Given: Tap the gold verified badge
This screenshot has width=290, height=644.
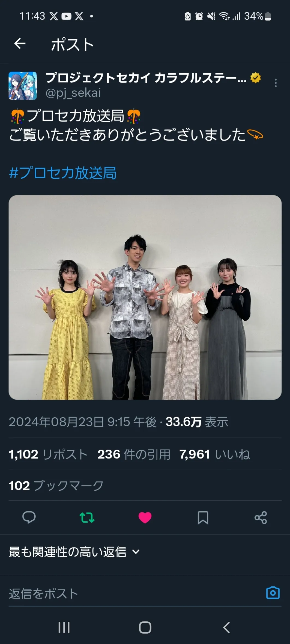Looking at the screenshot, I should pos(256,78).
